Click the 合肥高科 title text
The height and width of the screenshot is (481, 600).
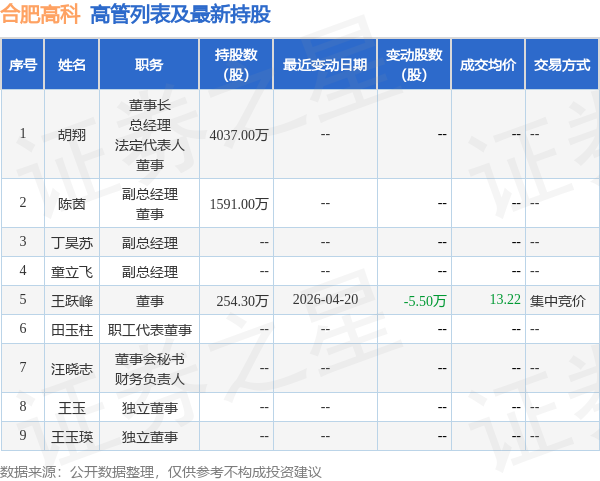(x=40, y=15)
